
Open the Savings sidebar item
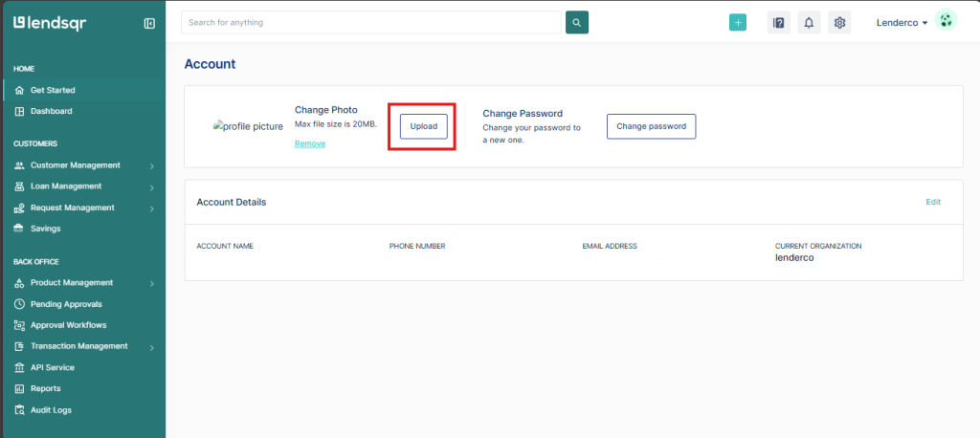45,229
